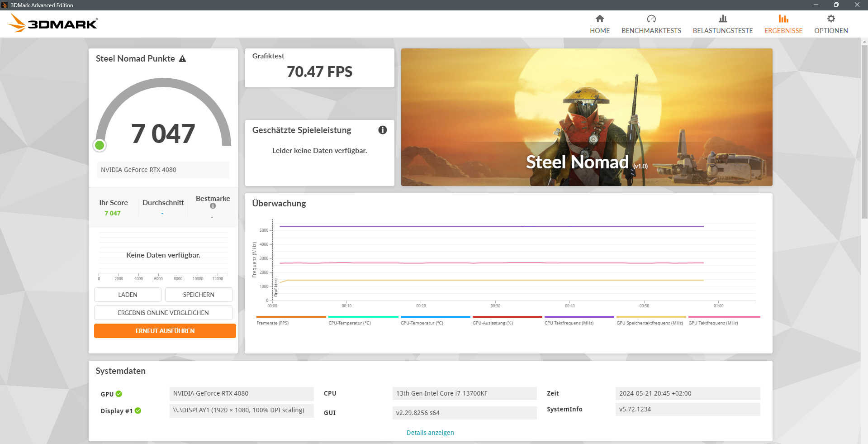
Task: Click the pink GPU frequency line in the chart
Action: 491,263
